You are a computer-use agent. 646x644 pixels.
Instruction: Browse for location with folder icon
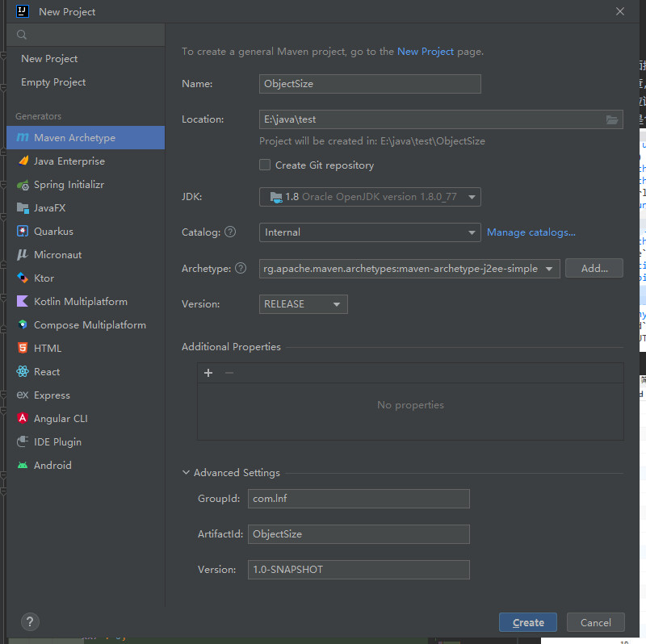tap(613, 119)
